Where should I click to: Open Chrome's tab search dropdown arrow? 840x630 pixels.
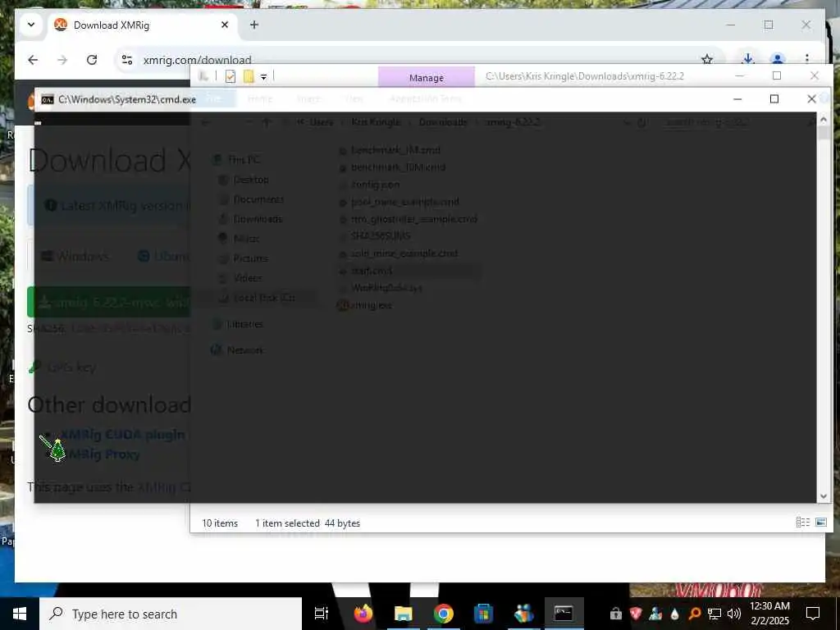click(31, 25)
